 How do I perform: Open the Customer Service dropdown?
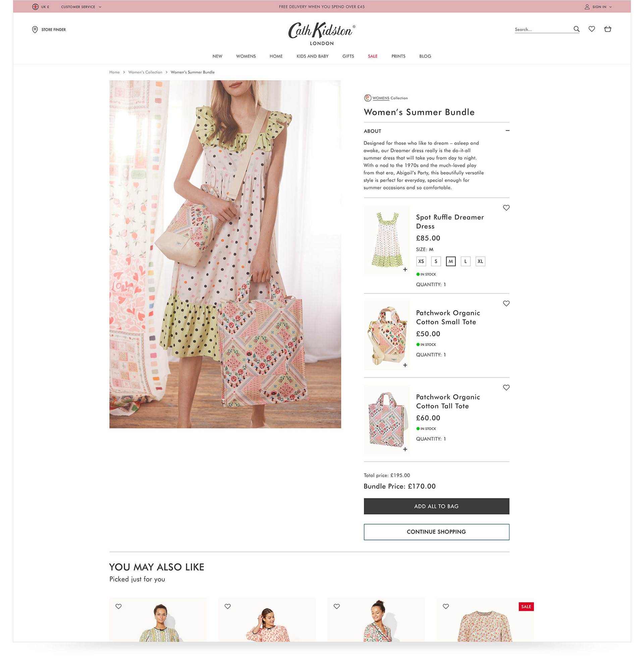pos(81,7)
